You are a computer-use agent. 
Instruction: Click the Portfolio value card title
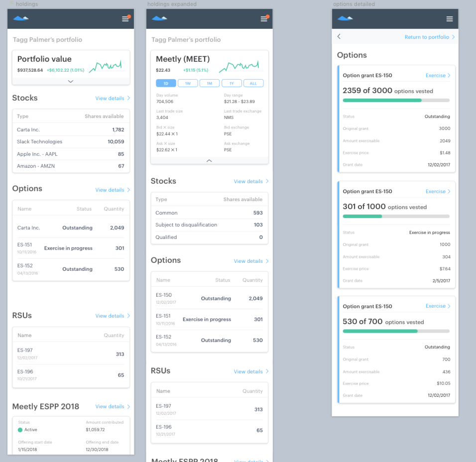tap(44, 59)
